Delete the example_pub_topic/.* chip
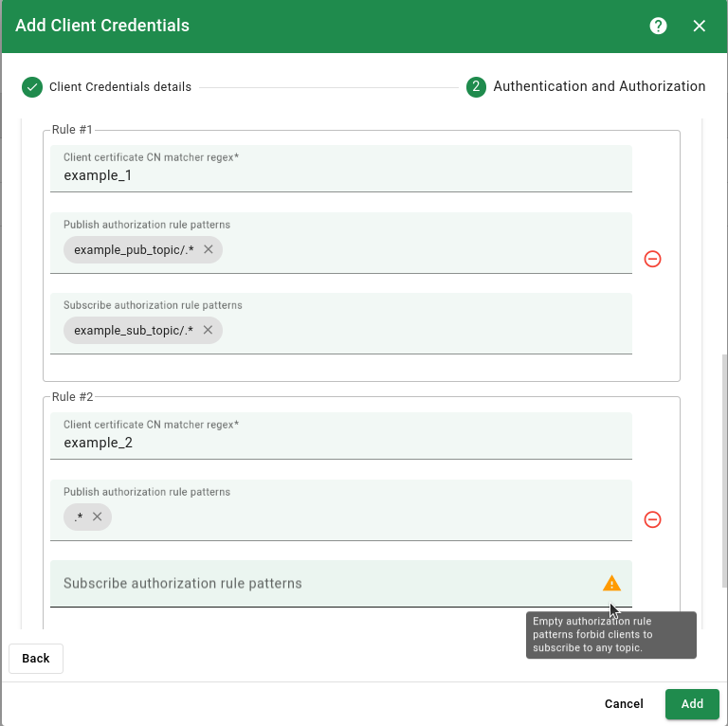Viewport: 728px width, 726px height. click(208, 250)
